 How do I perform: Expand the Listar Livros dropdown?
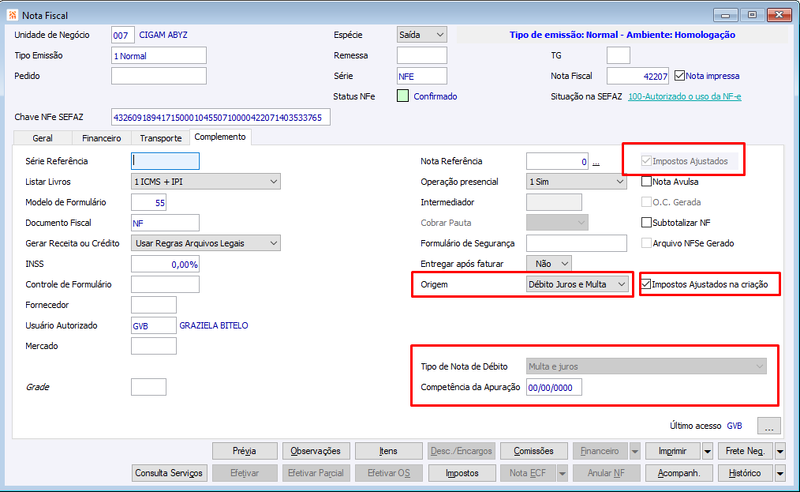pyautogui.click(x=273, y=182)
